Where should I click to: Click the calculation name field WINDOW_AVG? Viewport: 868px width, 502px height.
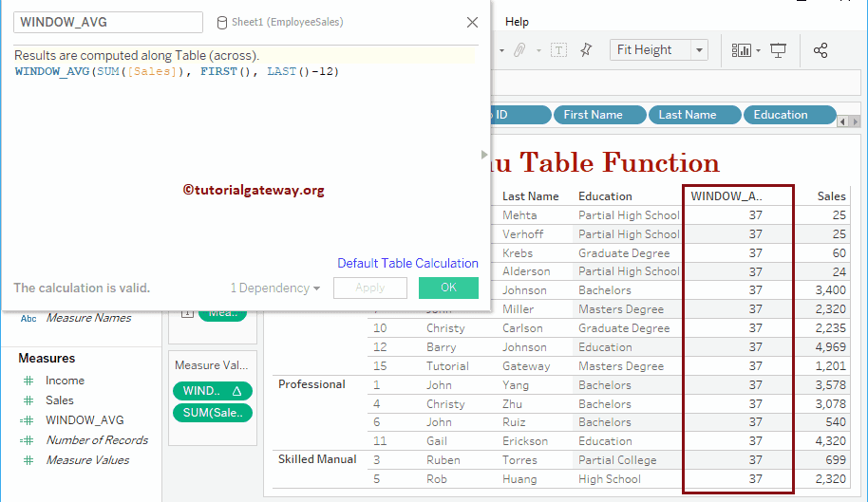tap(108, 22)
